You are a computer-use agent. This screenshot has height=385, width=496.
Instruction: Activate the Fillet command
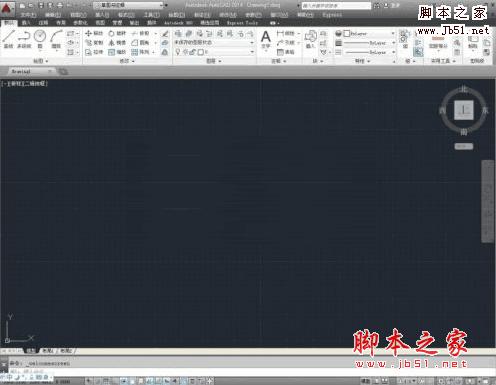tap(140, 43)
